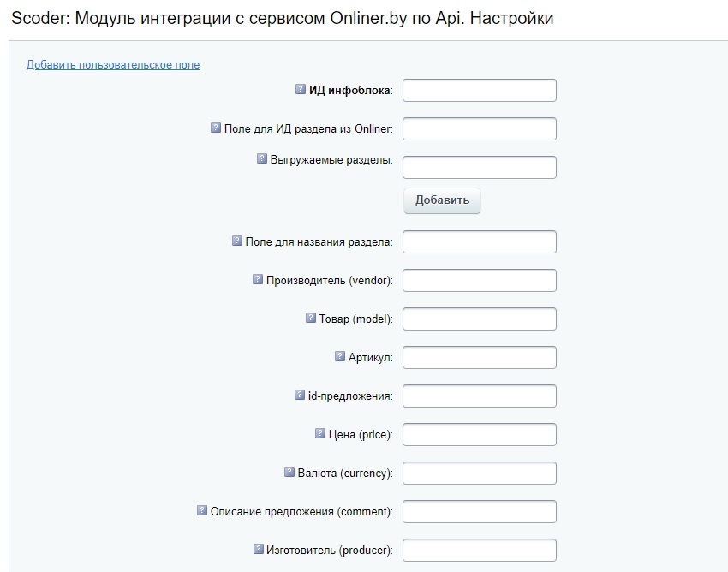Click the ИД инфоблока input box
Viewport: 728px width, 572px height.
[x=479, y=89]
